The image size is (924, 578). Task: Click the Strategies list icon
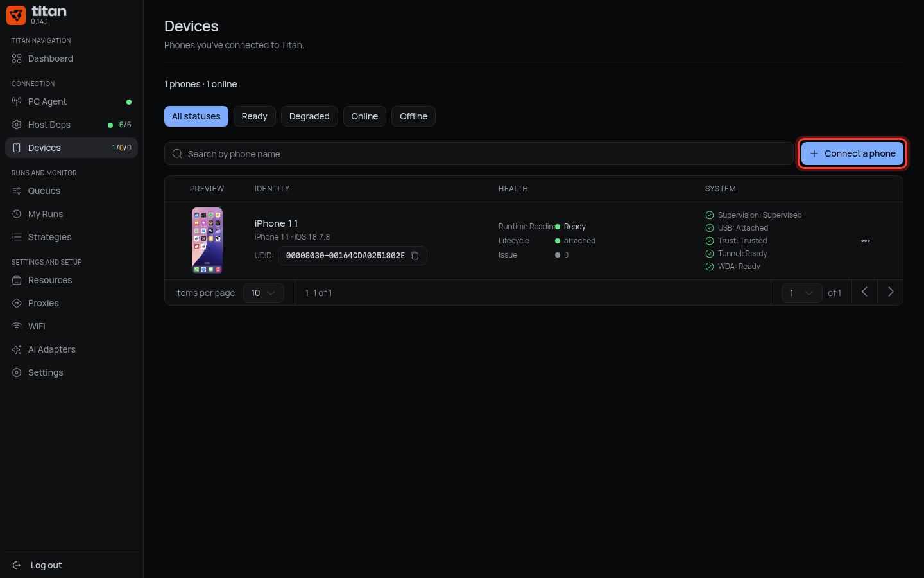point(17,237)
